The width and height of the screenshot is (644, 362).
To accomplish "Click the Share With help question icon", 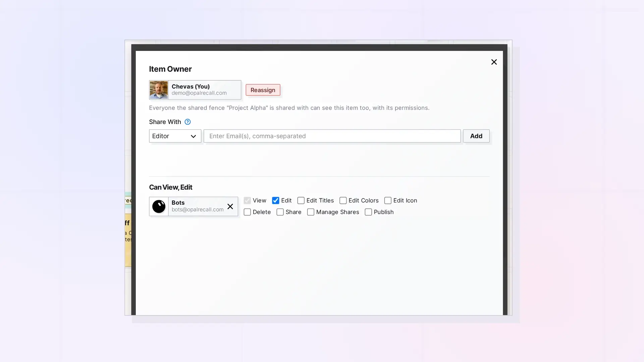I will pos(187,122).
